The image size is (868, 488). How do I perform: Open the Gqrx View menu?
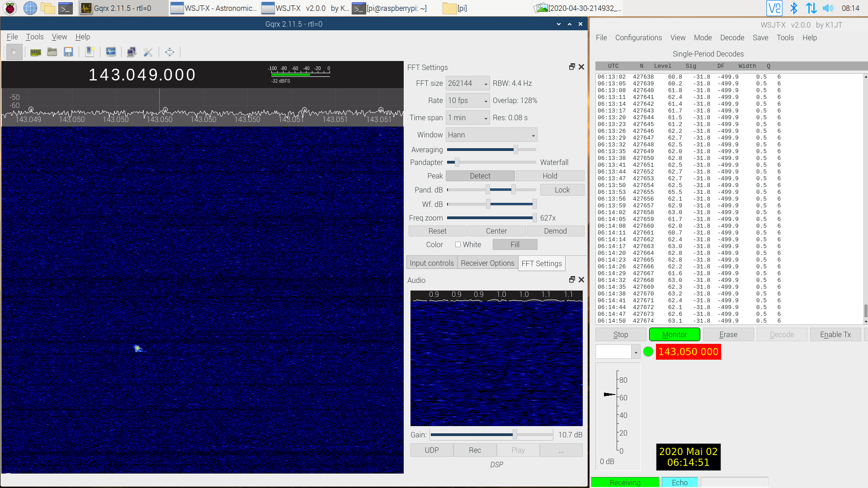[59, 37]
